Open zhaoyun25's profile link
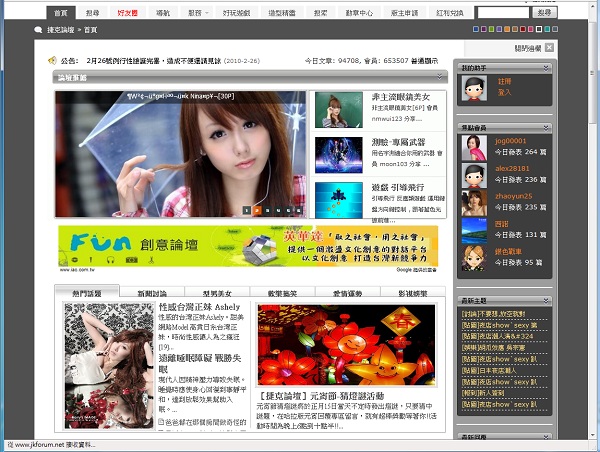 [514, 196]
